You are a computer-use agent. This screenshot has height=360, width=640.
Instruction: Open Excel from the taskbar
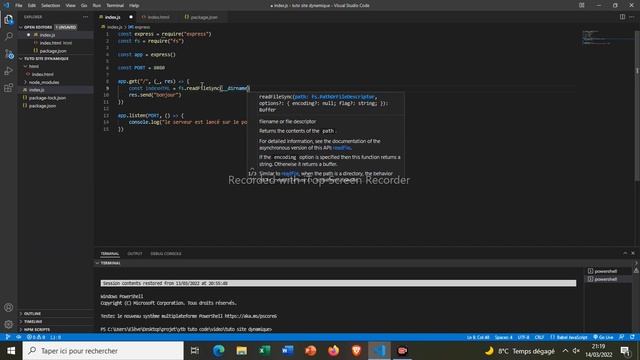tap(264, 351)
